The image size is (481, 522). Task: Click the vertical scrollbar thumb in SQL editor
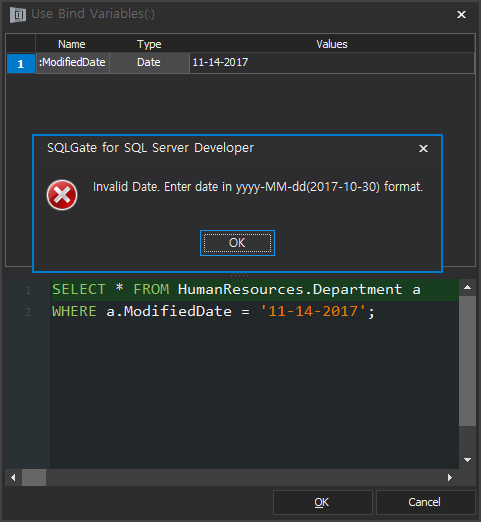(x=467, y=361)
